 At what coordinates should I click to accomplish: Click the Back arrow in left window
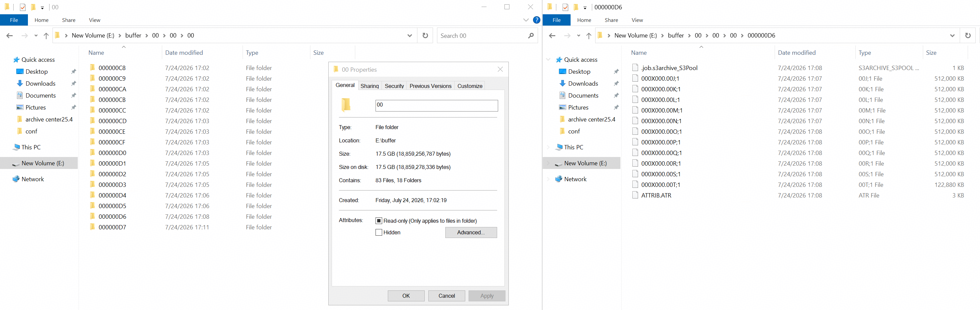pyautogui.click(x=10, y=36)
